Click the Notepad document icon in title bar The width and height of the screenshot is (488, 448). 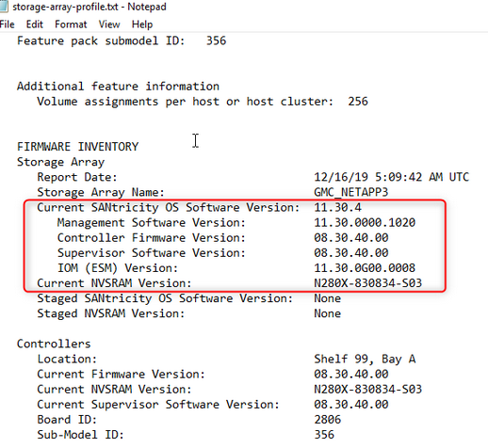click(x=4, y=7)
